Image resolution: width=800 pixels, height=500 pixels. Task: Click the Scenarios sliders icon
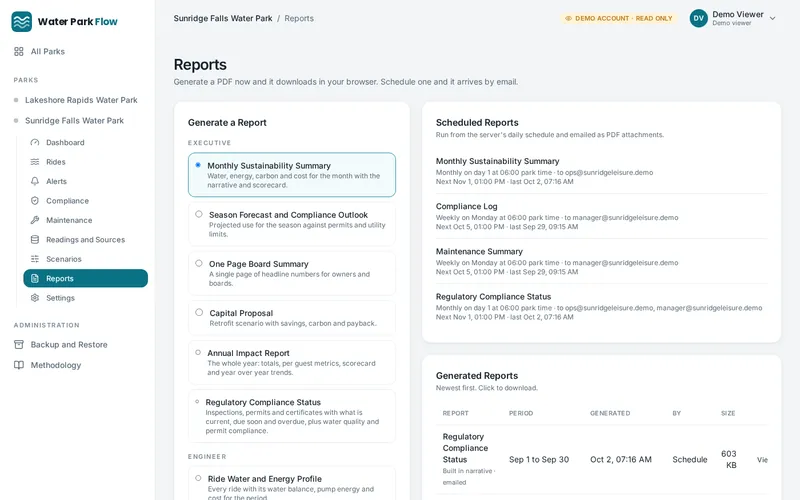tap(35, 259)
